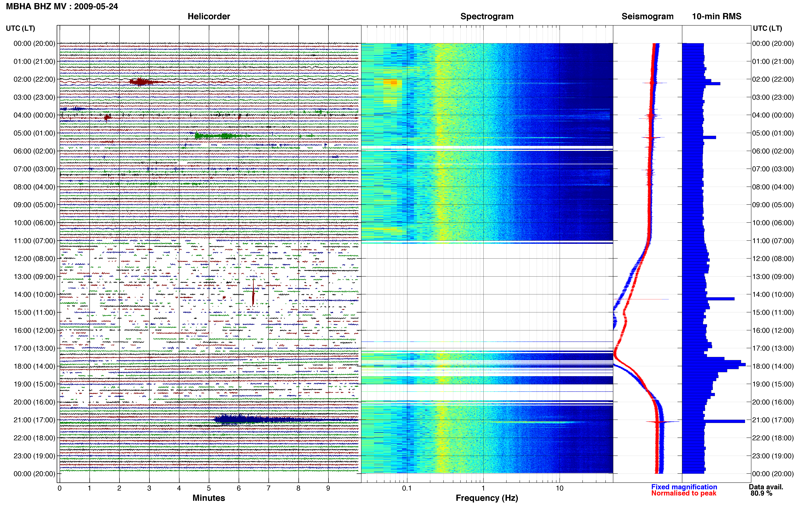Click the right '16:00 (12:00)' time label
Screen dimensions: 812x508
773,330
